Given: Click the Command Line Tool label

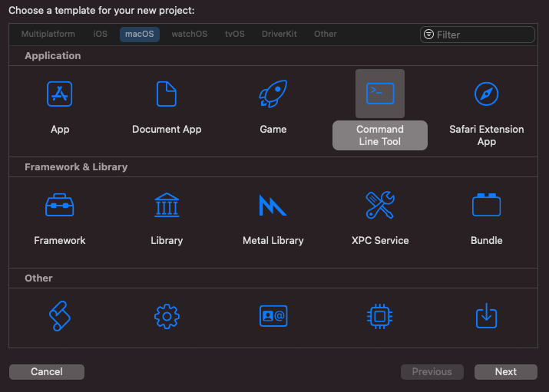Looking at the screenshot, I should click(380, 135).
